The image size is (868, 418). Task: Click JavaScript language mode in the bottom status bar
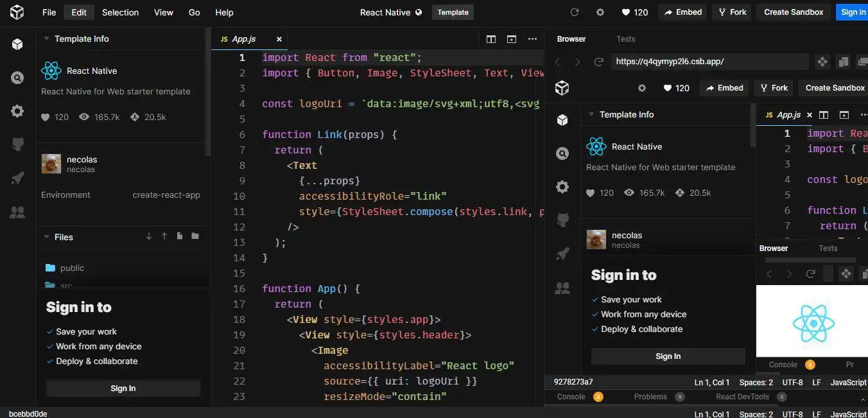pyautogui.click(x=848, y=414)
